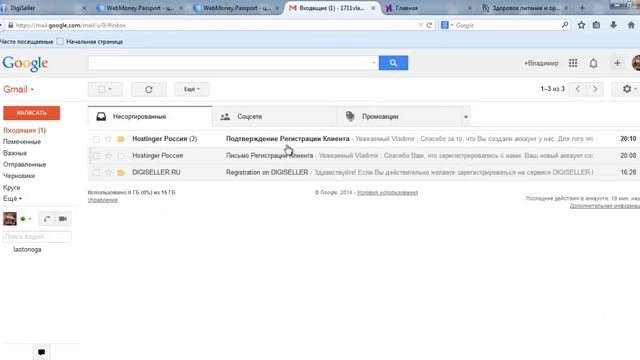Select the DIGISELLER.RU email checkbox
Viewport: 640px width, 360px height.
96,173
